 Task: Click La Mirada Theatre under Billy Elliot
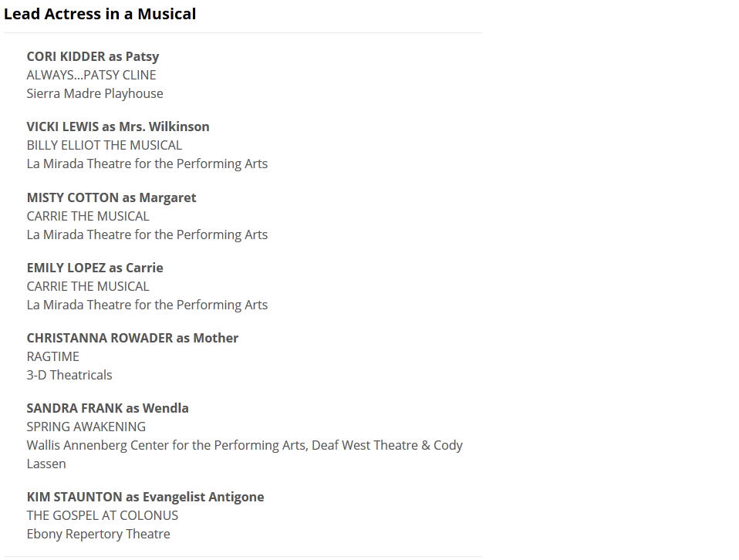point(147,164)
